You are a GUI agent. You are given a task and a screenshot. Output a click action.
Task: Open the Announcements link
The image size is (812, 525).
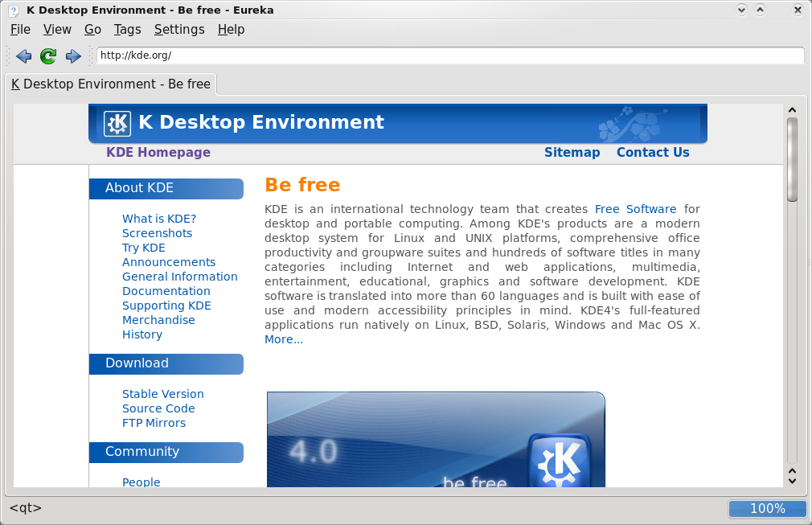click(x=168, y=262)
